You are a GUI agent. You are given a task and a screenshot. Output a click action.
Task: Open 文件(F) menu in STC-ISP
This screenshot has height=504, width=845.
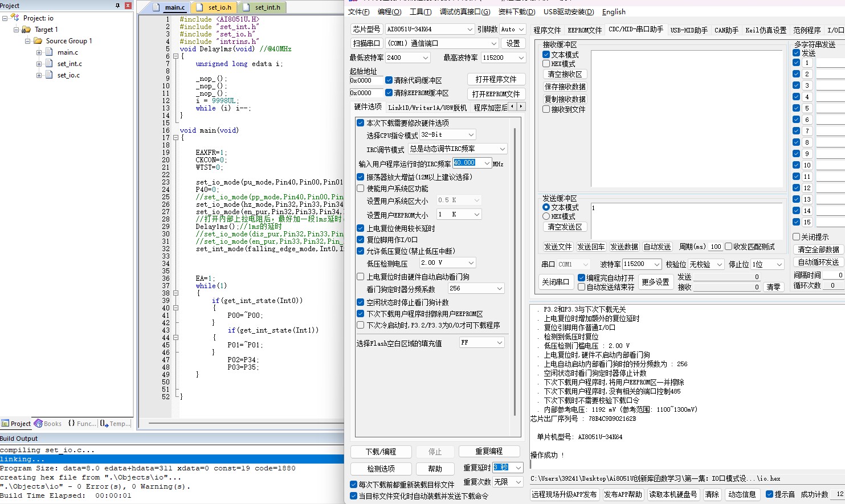(358, 12)
